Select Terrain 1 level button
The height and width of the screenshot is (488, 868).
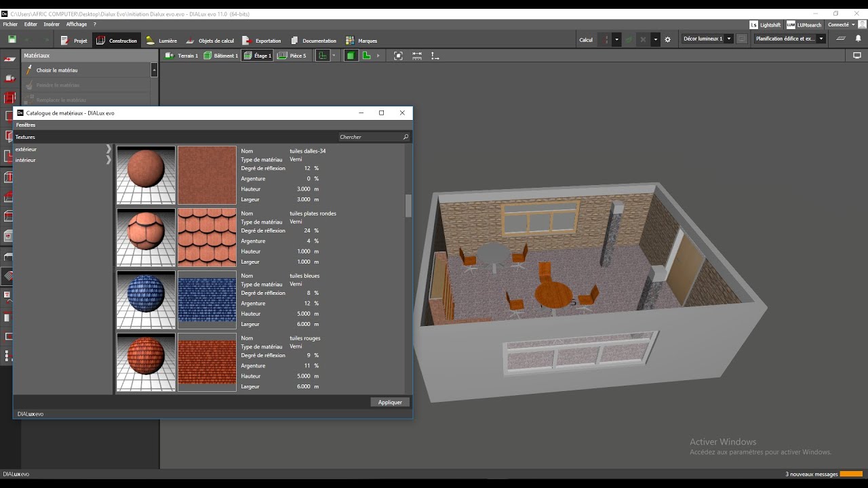point(182,56)
